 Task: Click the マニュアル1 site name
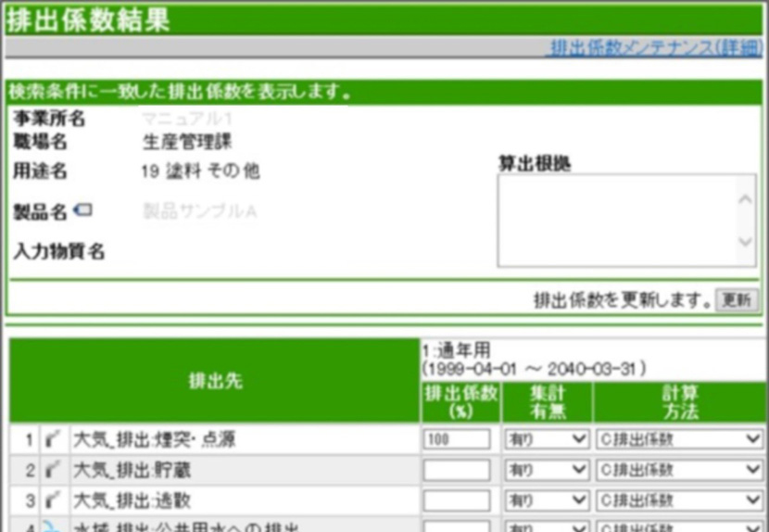click(187, 119)
